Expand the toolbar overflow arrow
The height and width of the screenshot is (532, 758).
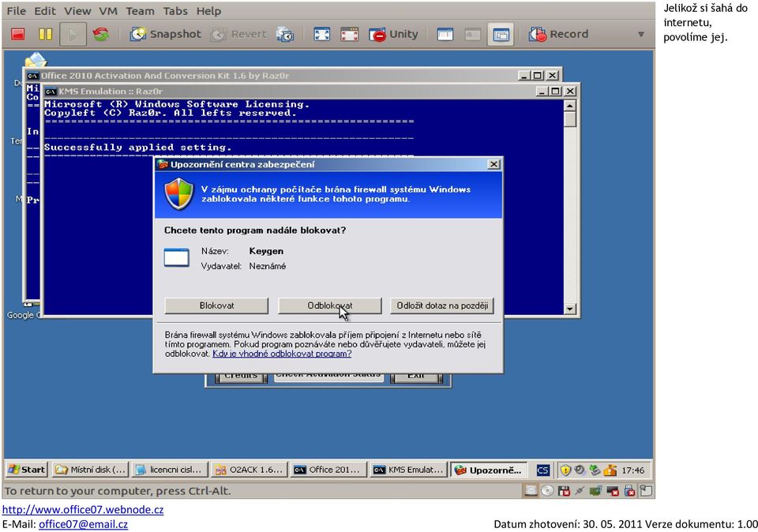click(x=641, y=34)
